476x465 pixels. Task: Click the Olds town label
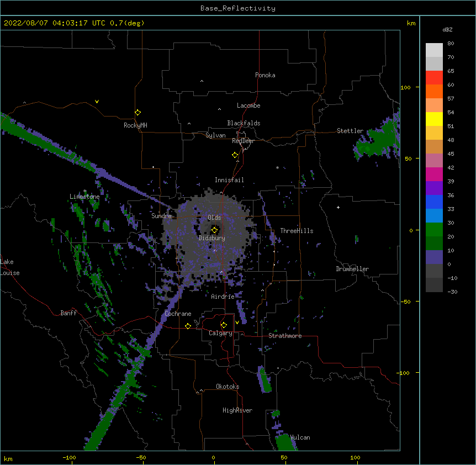pos(214,218)
